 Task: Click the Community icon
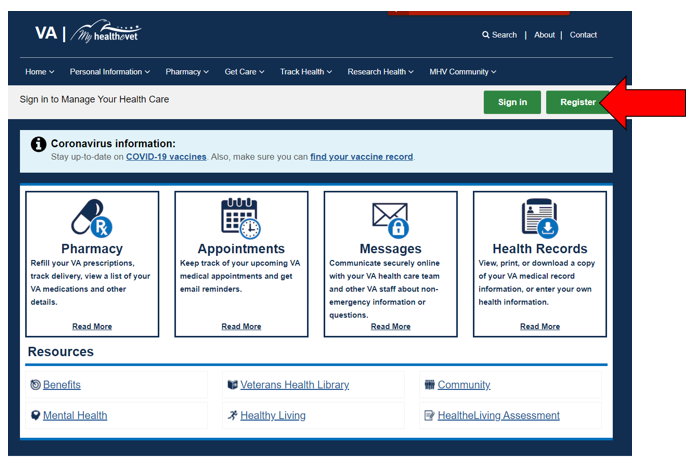(430, 384)
